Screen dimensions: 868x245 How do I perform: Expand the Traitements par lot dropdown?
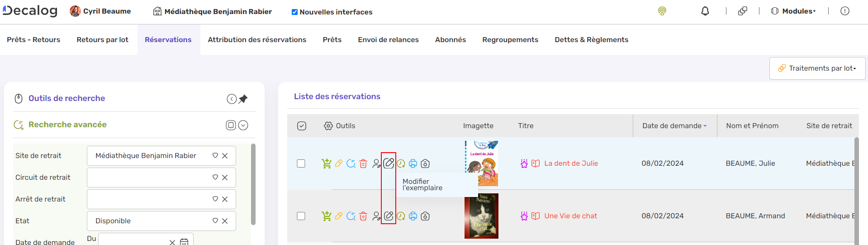pyautogui.click(x=817, y=68)
